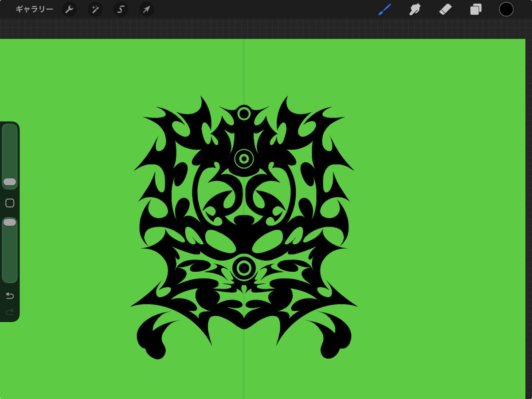Viewport: 532px width, 399px height.
Task: Open the Adjustments magic wand menu
Action: (x=95, y=9)
